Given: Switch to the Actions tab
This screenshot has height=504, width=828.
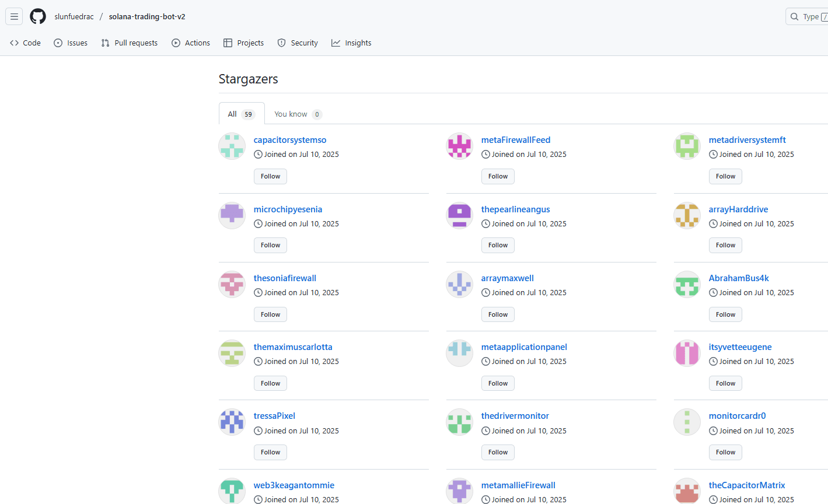Looking at the screenshot, I should tap(191, 43).
